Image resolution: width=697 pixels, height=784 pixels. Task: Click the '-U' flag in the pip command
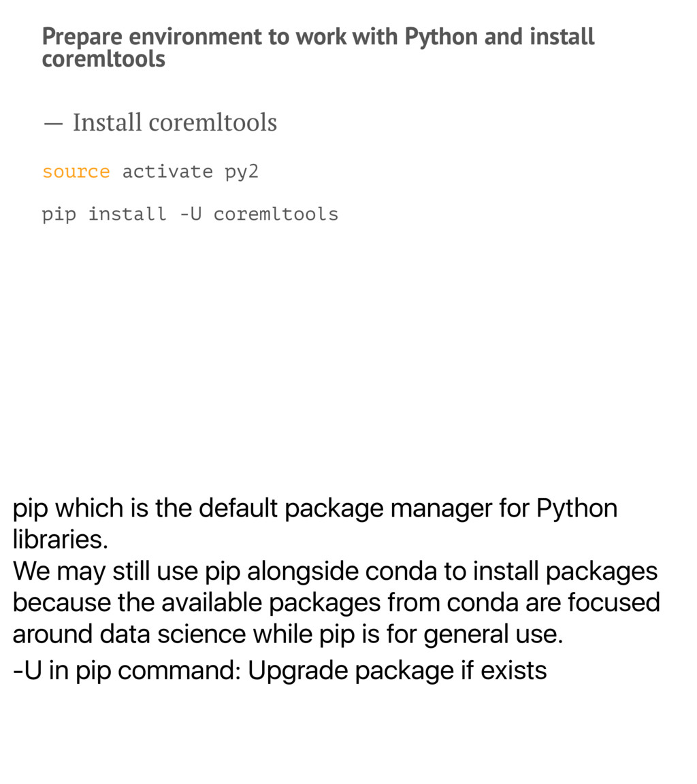coord(191,214)
